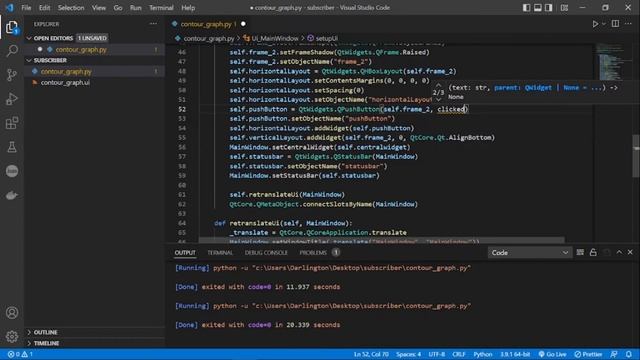This screenshot has width=640, height=360.
Task: Open the Source Control view
Action: (12, 75)
